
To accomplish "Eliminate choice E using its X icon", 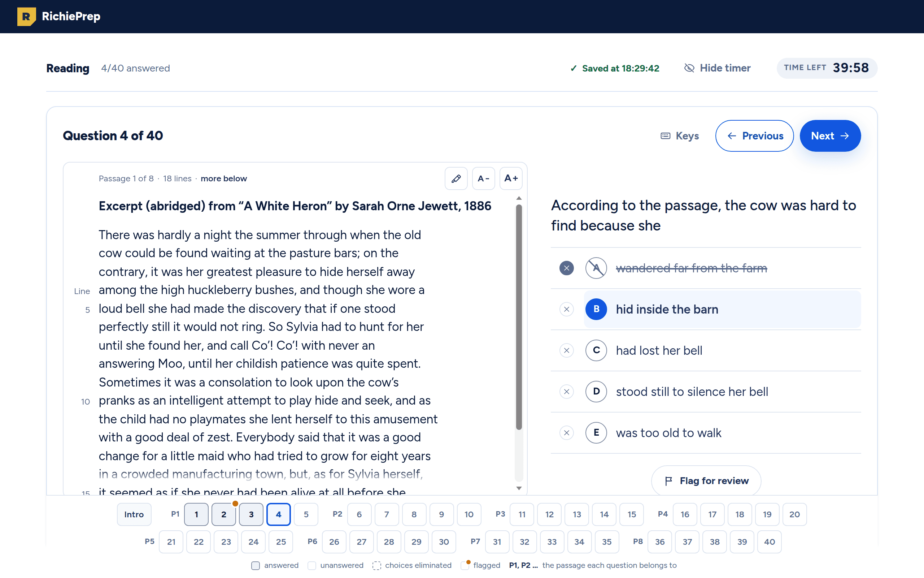I will pyautogui.click(x=567, y=433).
